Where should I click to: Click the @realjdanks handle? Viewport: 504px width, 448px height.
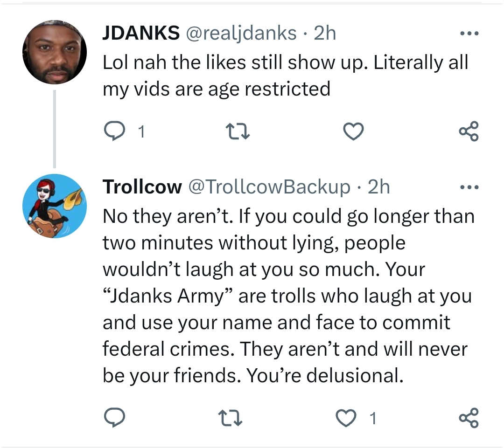241,34
